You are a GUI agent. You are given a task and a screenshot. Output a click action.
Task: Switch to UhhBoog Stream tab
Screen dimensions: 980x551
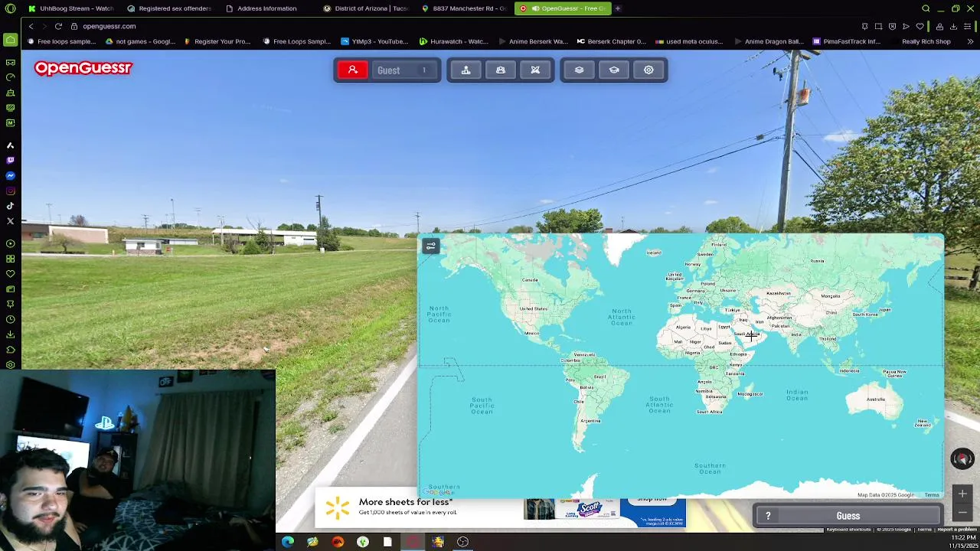[71, 8]
